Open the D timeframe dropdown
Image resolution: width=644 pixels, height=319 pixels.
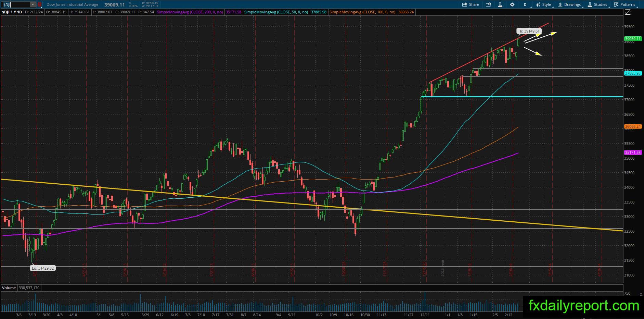click(x=525, y=4)
